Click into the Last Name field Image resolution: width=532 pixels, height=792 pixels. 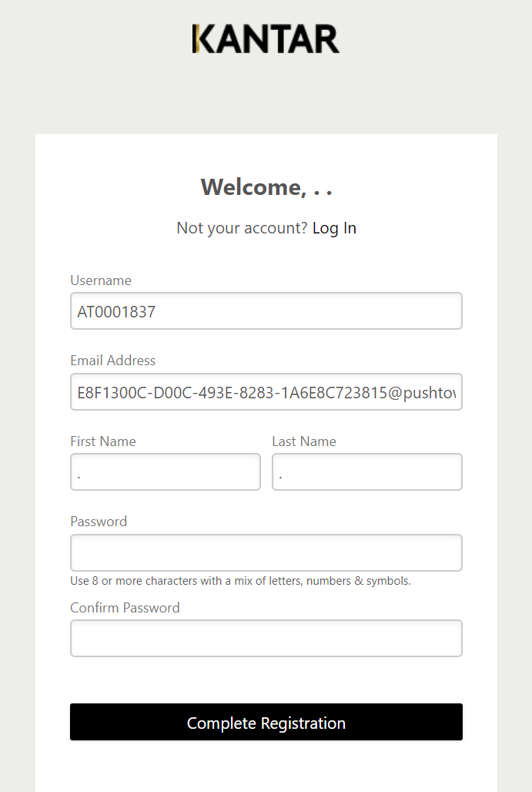tap(367, 472)
